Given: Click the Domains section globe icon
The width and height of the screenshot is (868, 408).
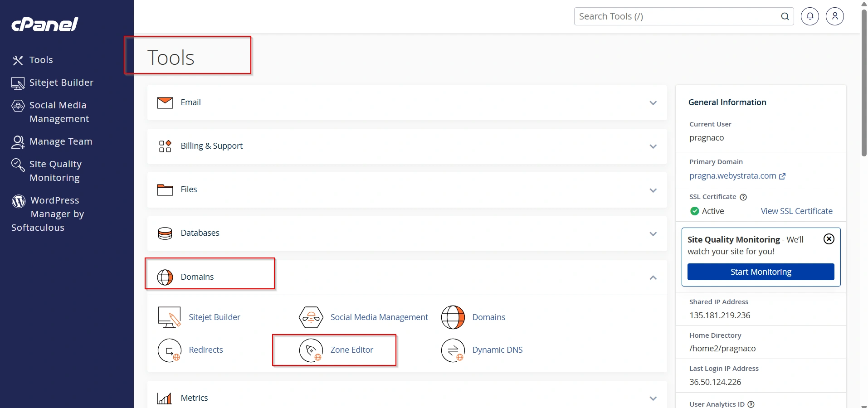Looking at the screenshot, I should pos(165,277).
